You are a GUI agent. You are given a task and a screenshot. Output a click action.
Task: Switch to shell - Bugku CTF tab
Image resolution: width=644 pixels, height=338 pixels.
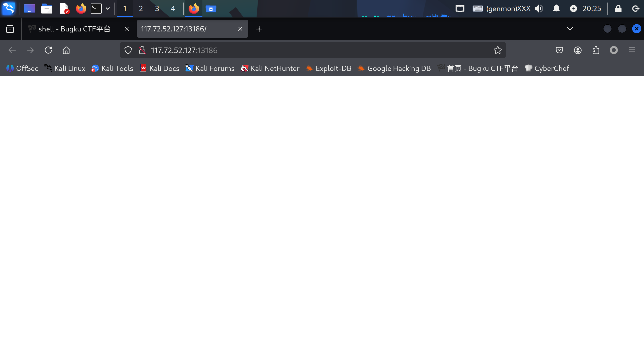click(74, 29)
